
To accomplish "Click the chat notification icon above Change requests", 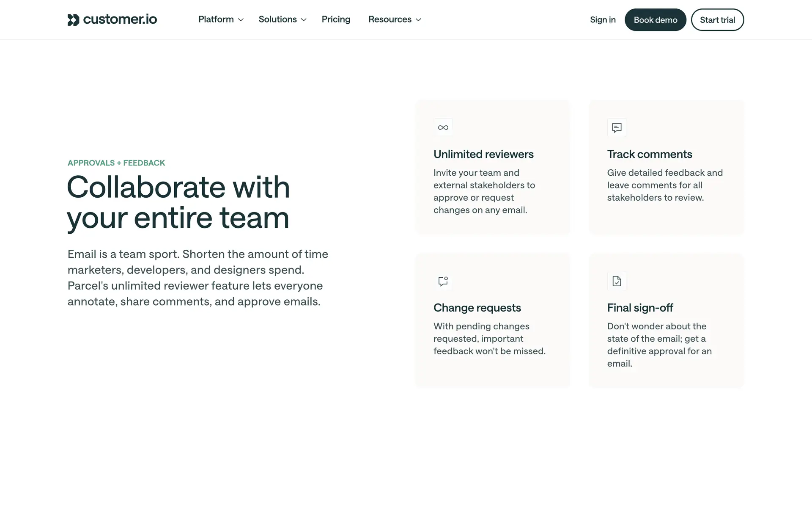I will tap(443, 281).
